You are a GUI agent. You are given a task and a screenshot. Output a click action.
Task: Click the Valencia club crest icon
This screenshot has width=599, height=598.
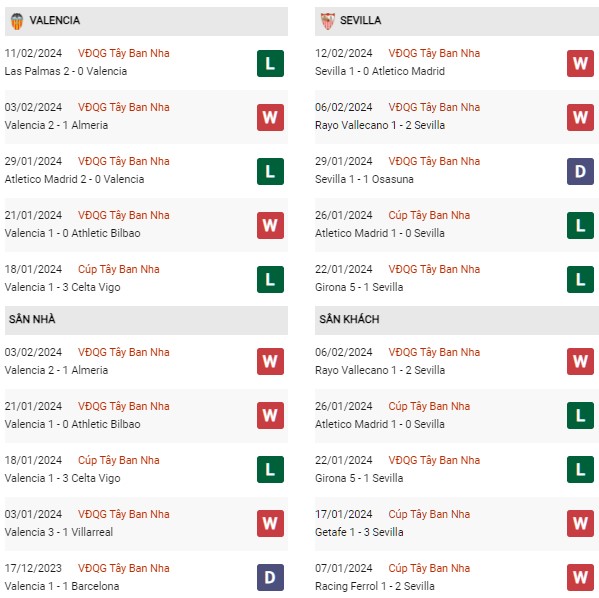[x=17, y=21]
